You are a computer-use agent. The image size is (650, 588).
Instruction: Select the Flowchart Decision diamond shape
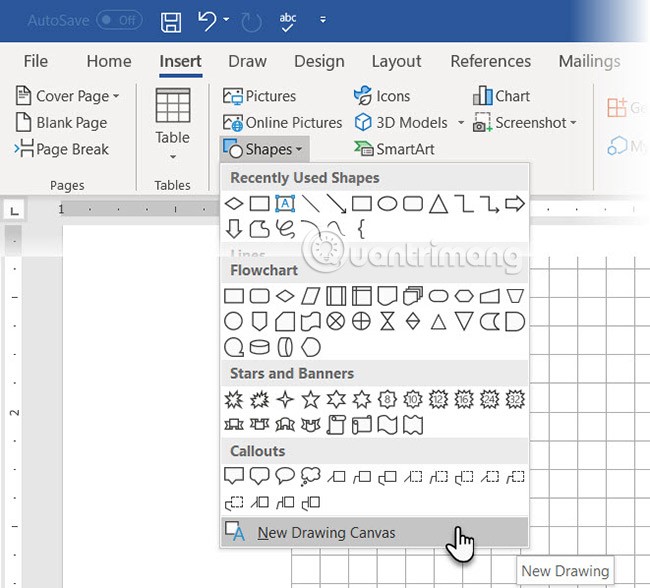(285, 296)
